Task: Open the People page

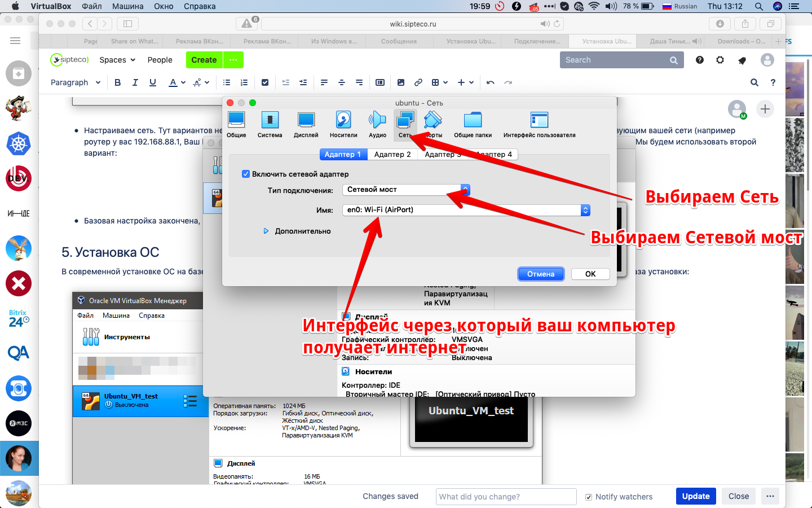Action: [x=160, y=60]
